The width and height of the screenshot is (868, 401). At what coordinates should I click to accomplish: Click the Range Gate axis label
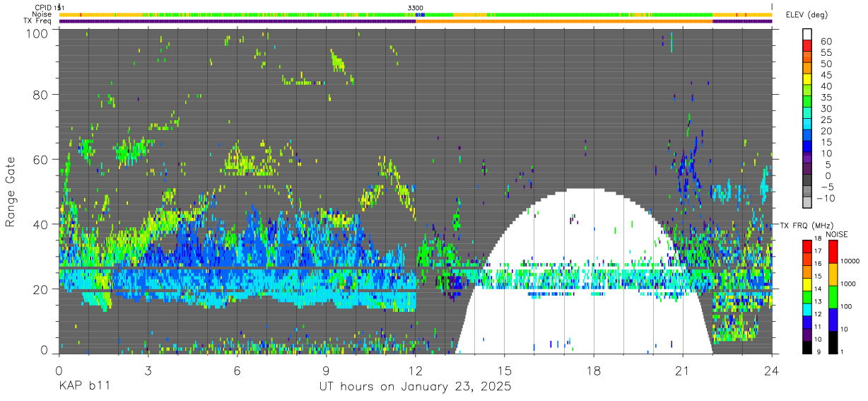coord(11,193)
